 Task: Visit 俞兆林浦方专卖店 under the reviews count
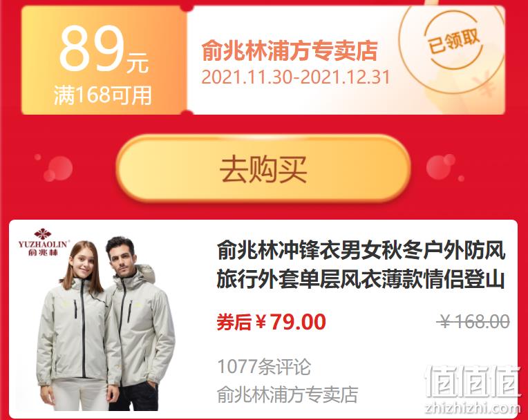tap(287, 394)
